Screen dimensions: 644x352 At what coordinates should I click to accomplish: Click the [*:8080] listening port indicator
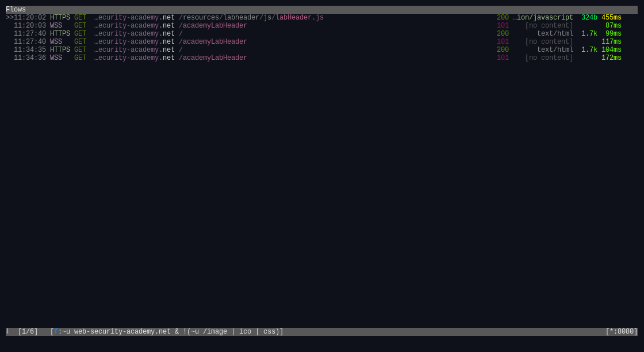pyautogui.click(x=621, y=332)
